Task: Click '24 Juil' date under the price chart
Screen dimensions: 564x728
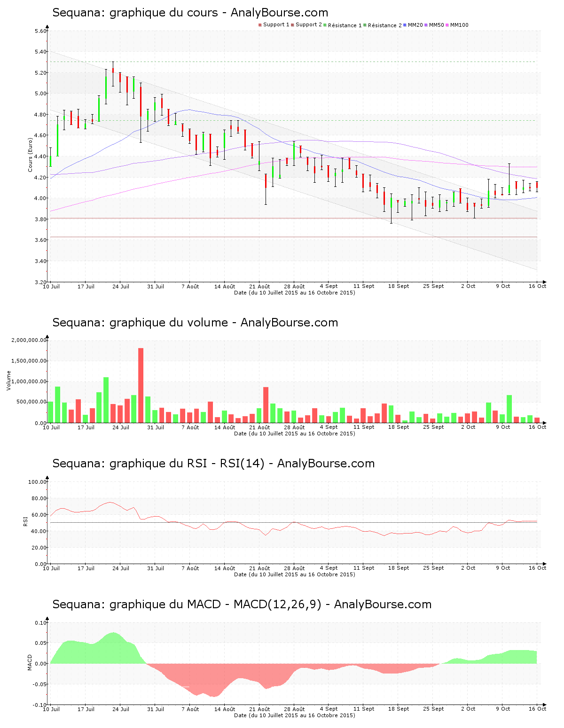Action: pyautogui.click(x=121, y=287)
